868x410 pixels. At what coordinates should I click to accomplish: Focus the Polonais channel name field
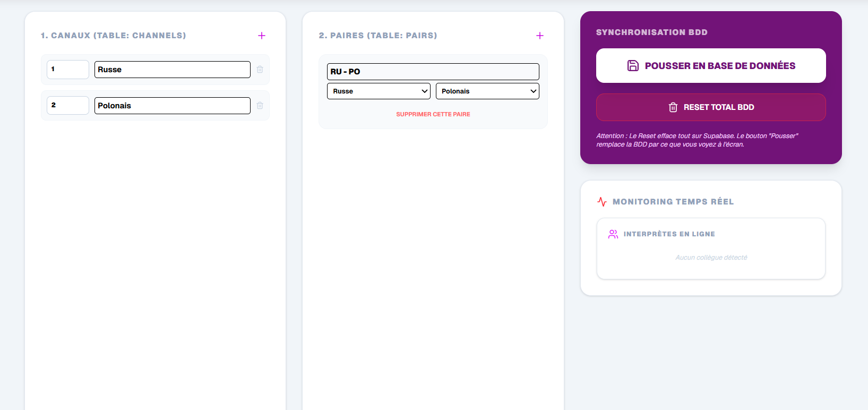(x=172, y=106)
